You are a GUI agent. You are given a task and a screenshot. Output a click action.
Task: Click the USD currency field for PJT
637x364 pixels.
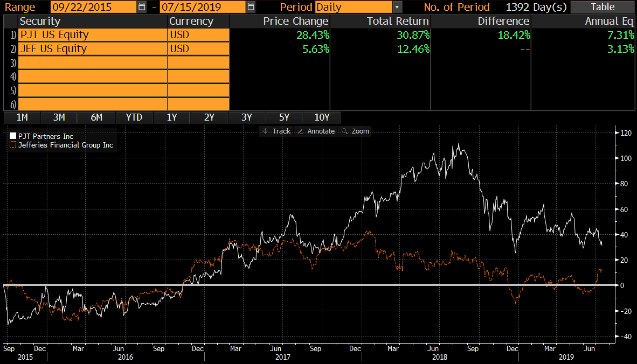(199, 35)
